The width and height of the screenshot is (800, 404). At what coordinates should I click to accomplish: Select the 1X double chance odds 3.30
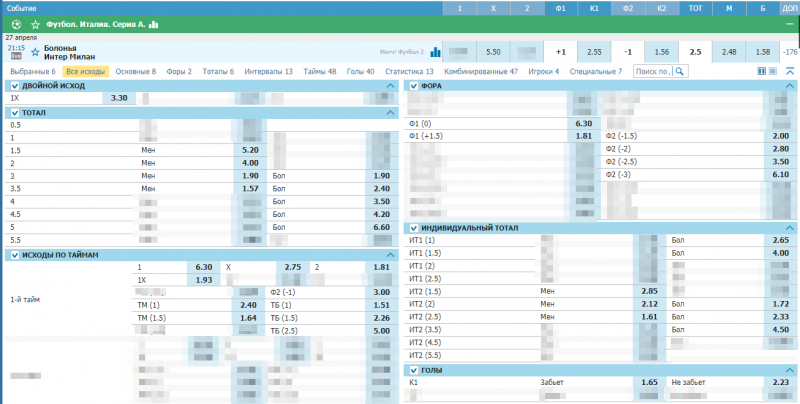tap(119, 98)
